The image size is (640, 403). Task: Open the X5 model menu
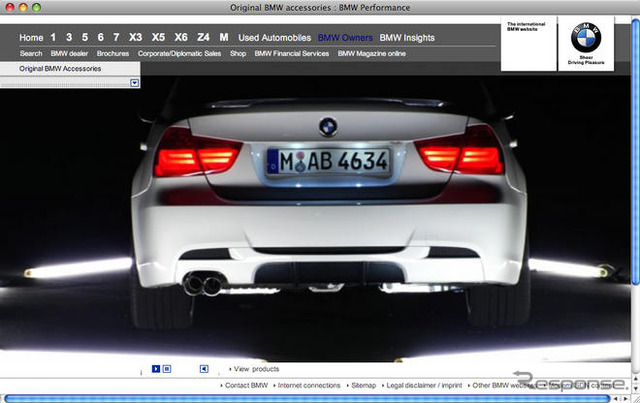(x=158, y=37)
